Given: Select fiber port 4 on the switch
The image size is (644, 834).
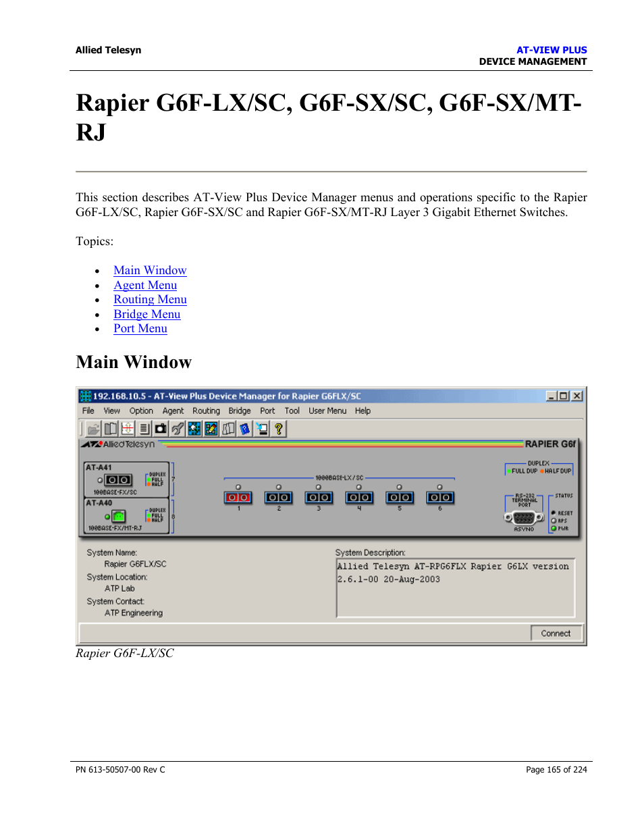Looking at the screenshot, I should pos(359,498).
